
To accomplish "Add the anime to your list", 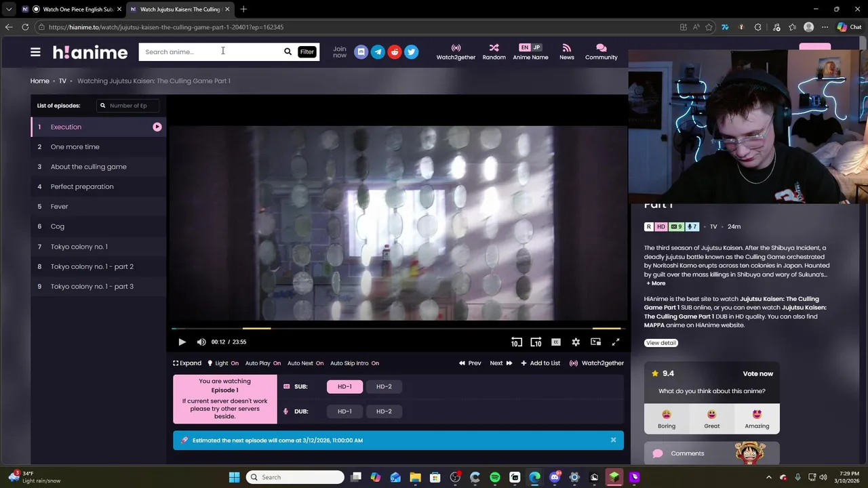I will (540, 363).
